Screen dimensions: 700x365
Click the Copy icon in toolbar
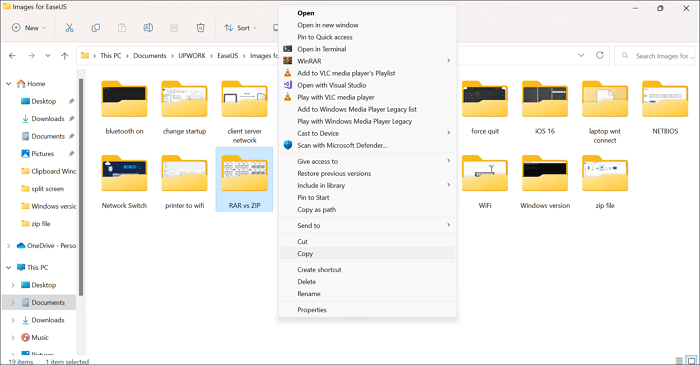(x=96, y=28)
